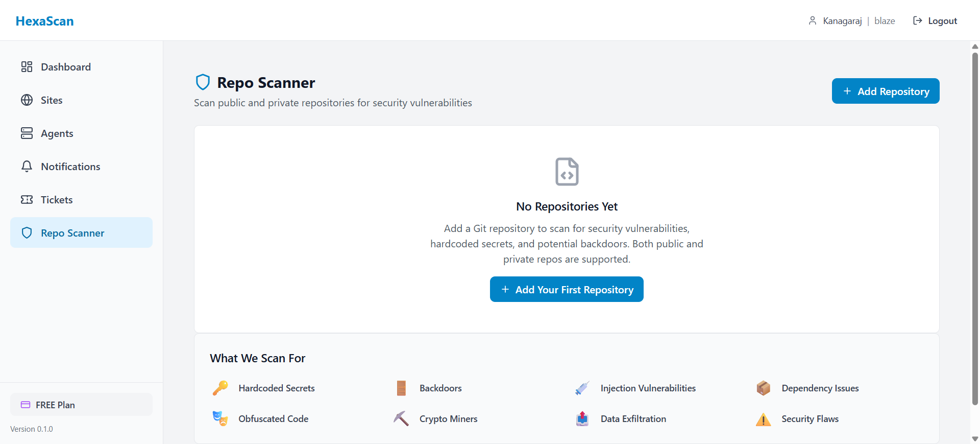Open the FREE Plan badge
Viewport: 980px width, 444px height.
tap(81, 405)
